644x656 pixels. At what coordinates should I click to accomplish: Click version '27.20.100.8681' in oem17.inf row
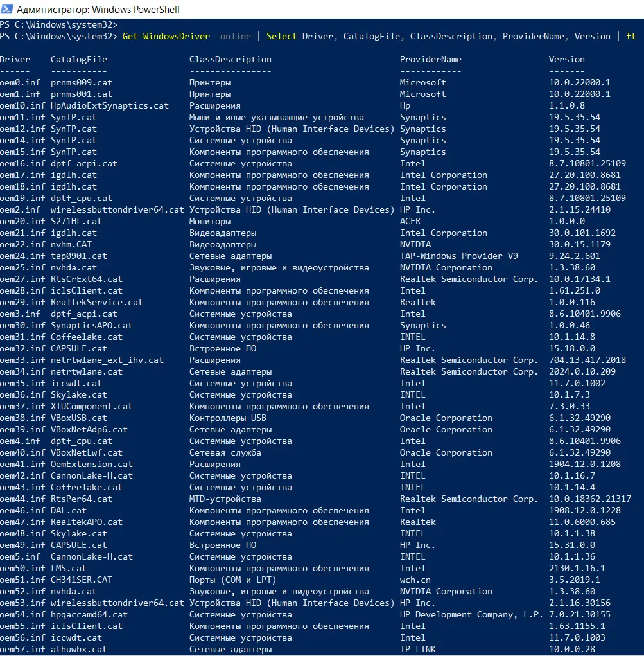585,175
